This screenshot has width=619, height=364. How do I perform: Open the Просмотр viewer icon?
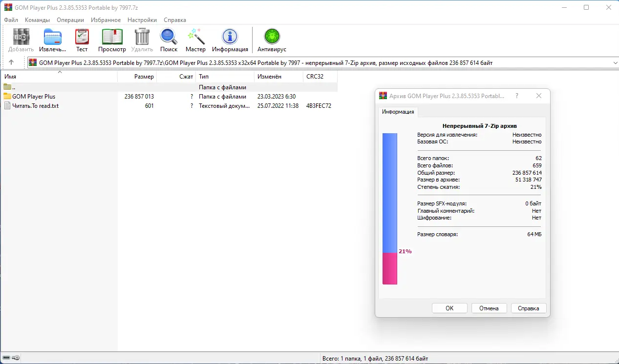point(112,37)
